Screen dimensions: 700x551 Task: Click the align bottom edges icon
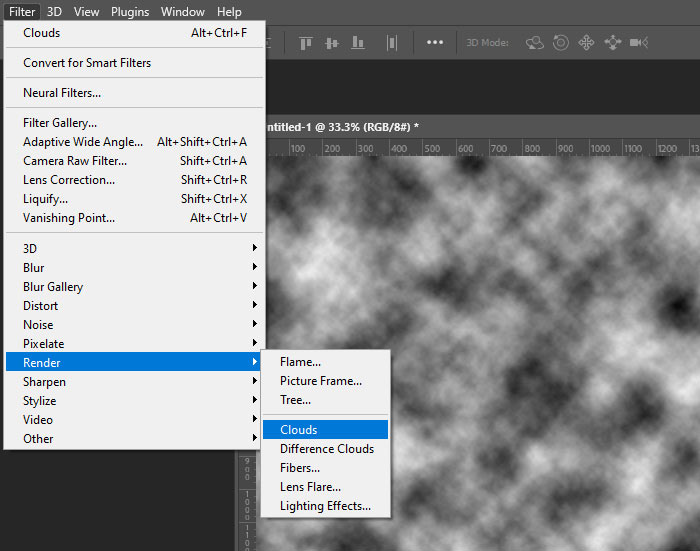coord(358,43)
